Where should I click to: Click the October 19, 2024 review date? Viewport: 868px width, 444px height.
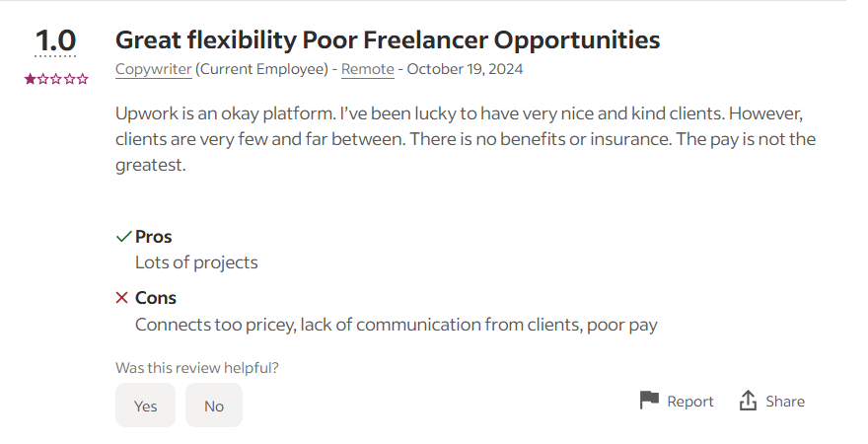465,69
